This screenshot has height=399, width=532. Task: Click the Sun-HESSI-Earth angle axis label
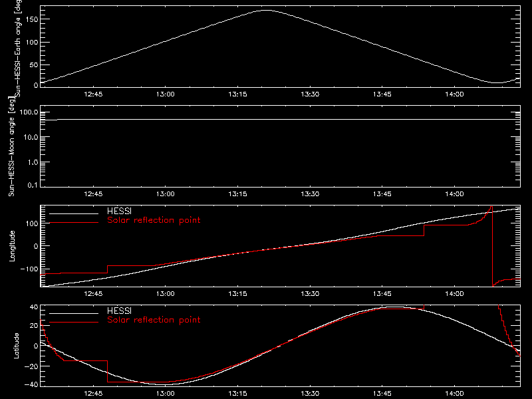[18, 48]
